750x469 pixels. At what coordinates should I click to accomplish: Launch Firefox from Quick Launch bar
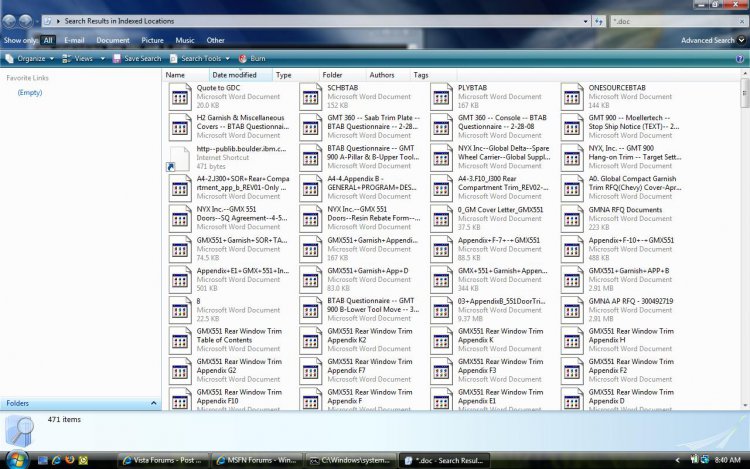70,460
